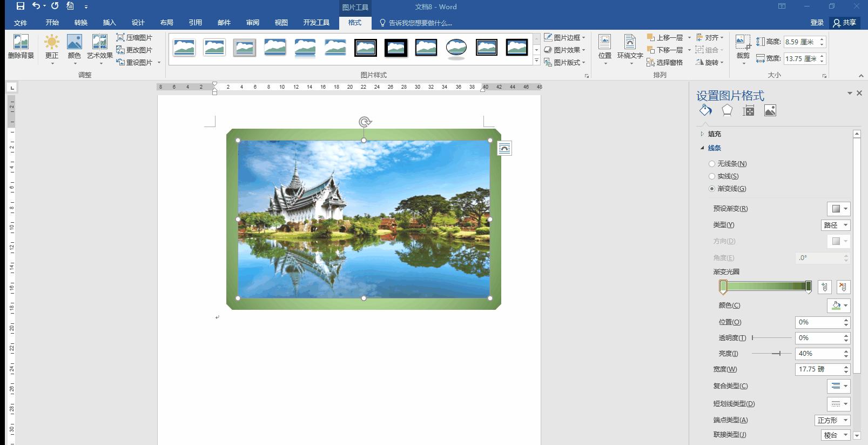The height and width of the screenshot is (445, 868).
Task: Select the 无线条 no line radio button
Action: (x=712, y=164)
